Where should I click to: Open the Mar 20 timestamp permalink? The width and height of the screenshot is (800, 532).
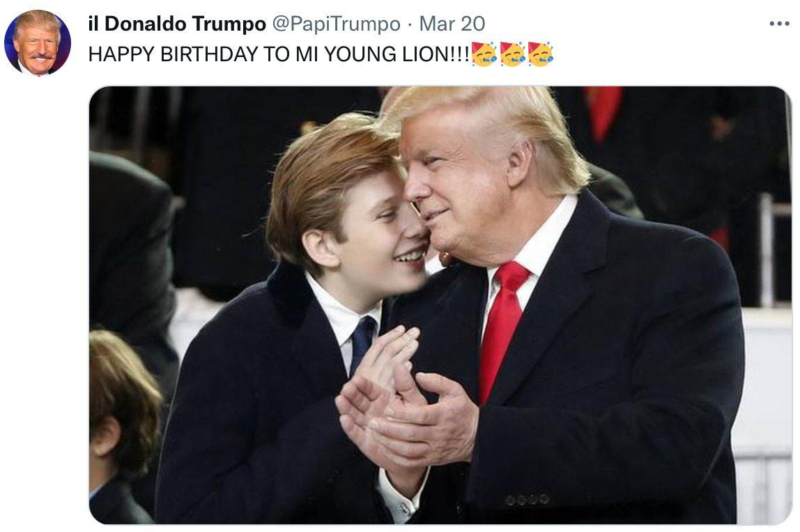[452, 24]
